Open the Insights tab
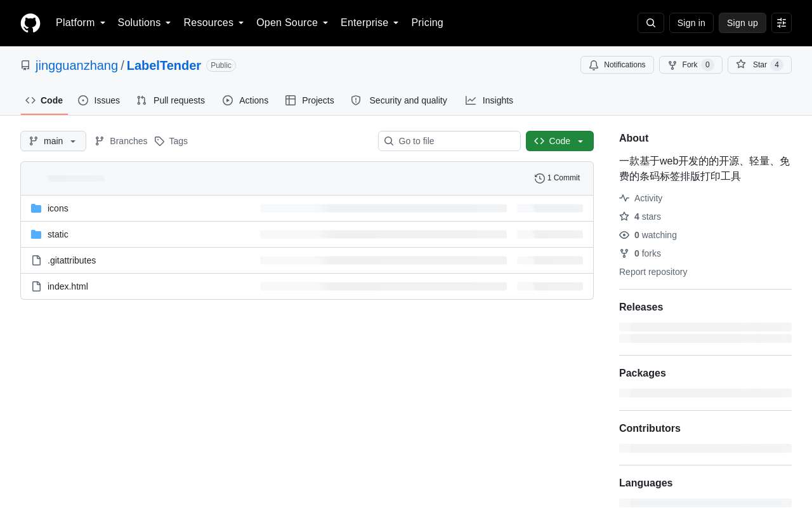Viewport: 812px width, 508px height. click(x=489, y=100)
